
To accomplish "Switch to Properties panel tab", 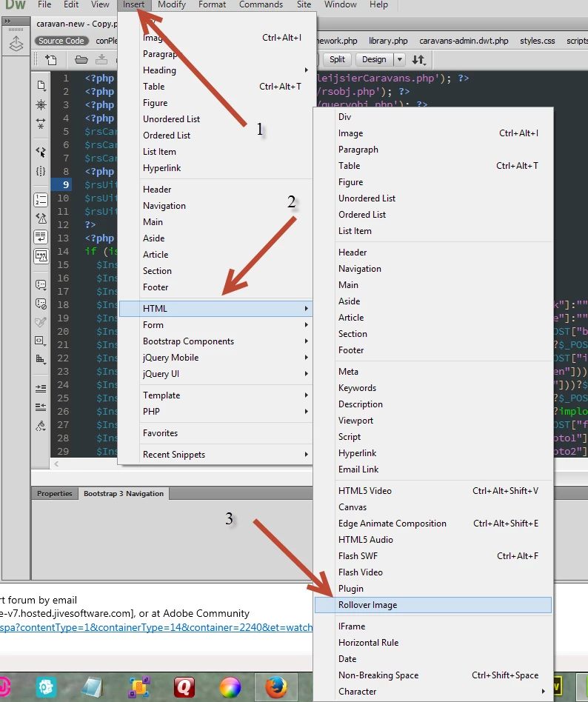I will point(55,493).
